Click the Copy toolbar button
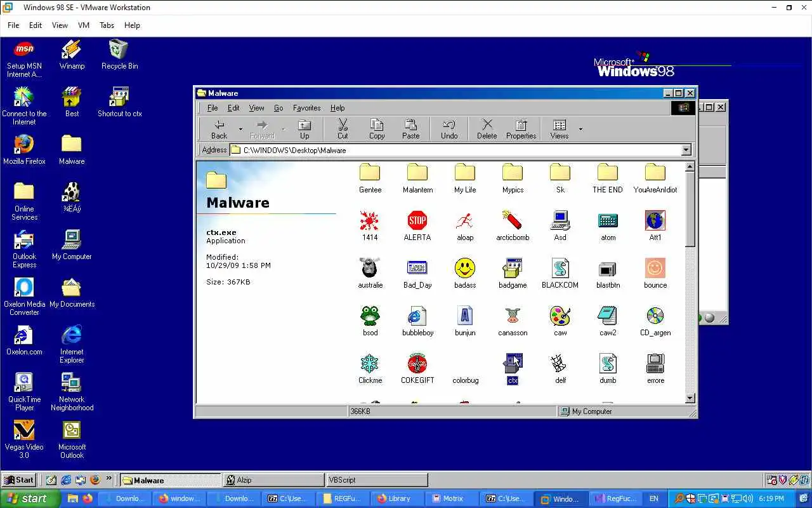The width and height of the screenshot is (812, 508). click(x=377, y=129)
